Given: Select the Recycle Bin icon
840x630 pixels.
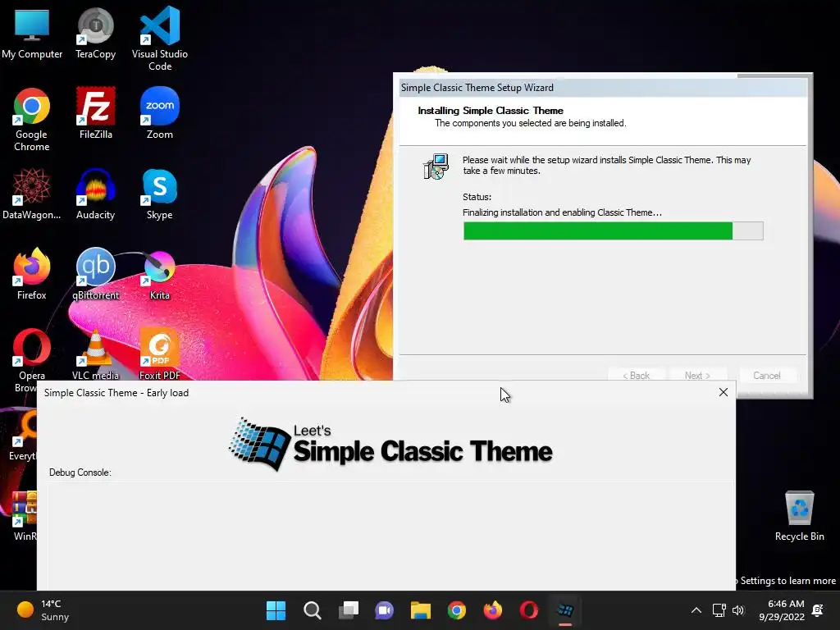Looking at the screenshot, I should pos(799,516).
